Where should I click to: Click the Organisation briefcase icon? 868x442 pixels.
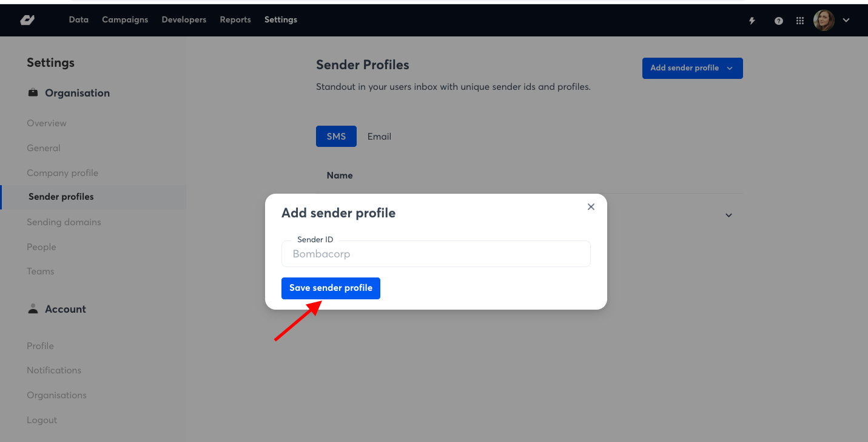(x=33, y=93)
